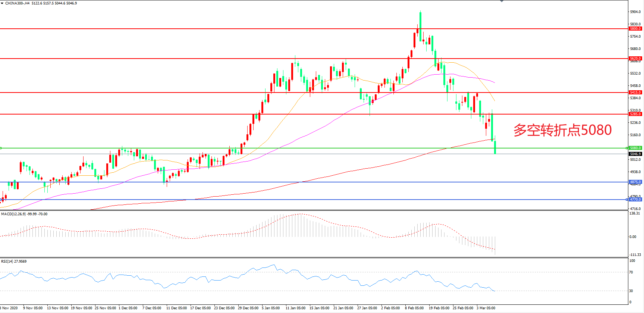Viewport: 644px width, 313px height.
Task: Select the red annotation text 多空转折点5080
Action: [x=562, y=130]
